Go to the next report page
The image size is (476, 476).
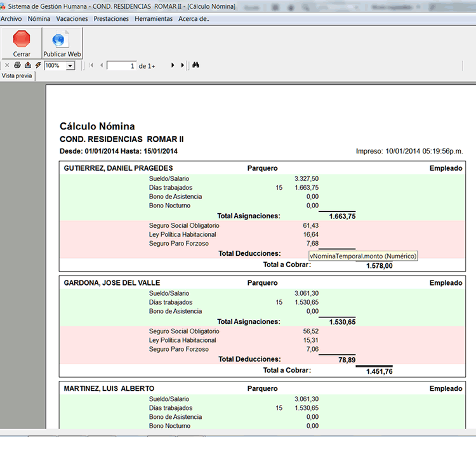173,65
